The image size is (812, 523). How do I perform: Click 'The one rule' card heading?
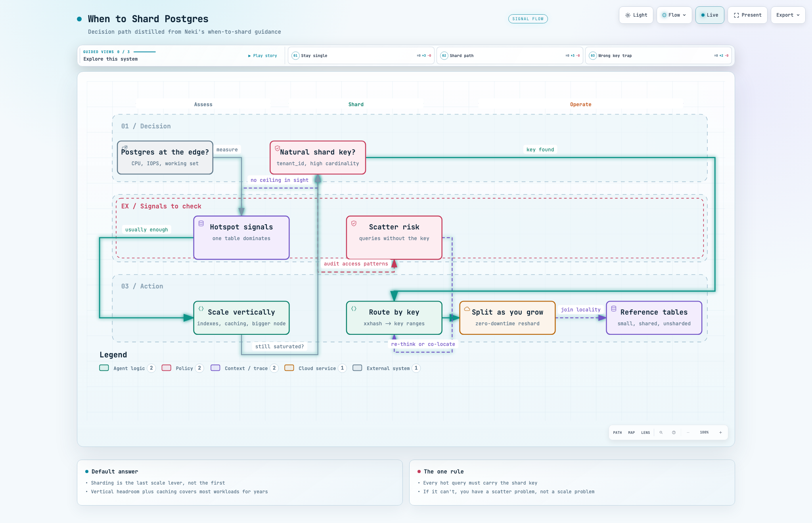(x=444, y=471)
